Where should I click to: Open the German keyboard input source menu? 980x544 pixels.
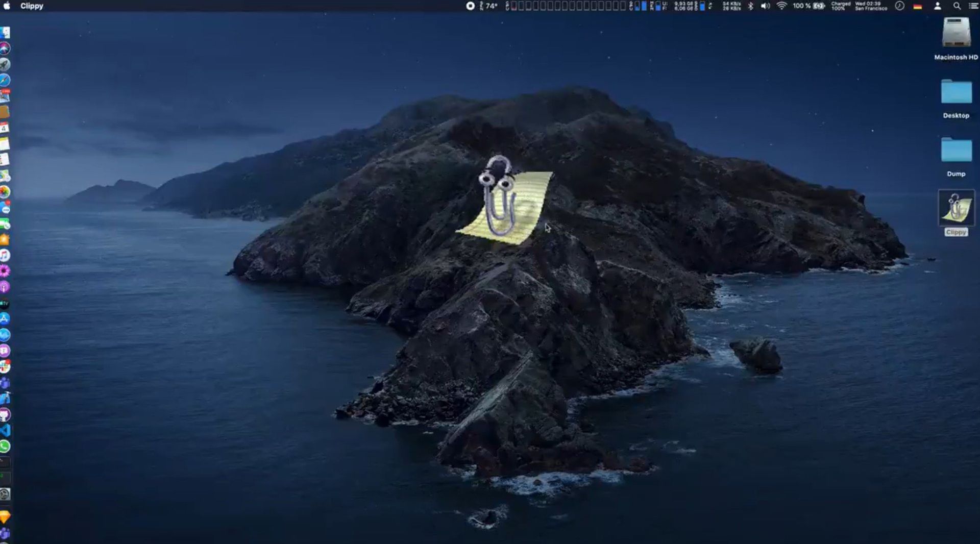(x=917, y=6)
